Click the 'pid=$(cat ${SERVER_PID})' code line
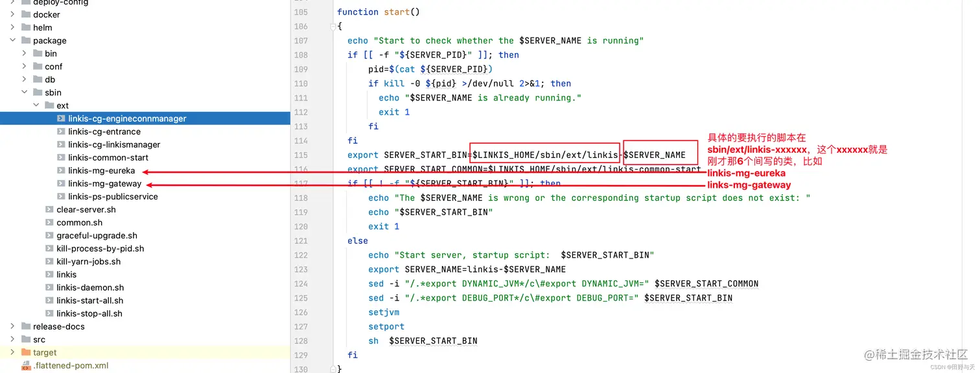Image resolution: width=980 pixels, height=373 pixels. [430, 69]
